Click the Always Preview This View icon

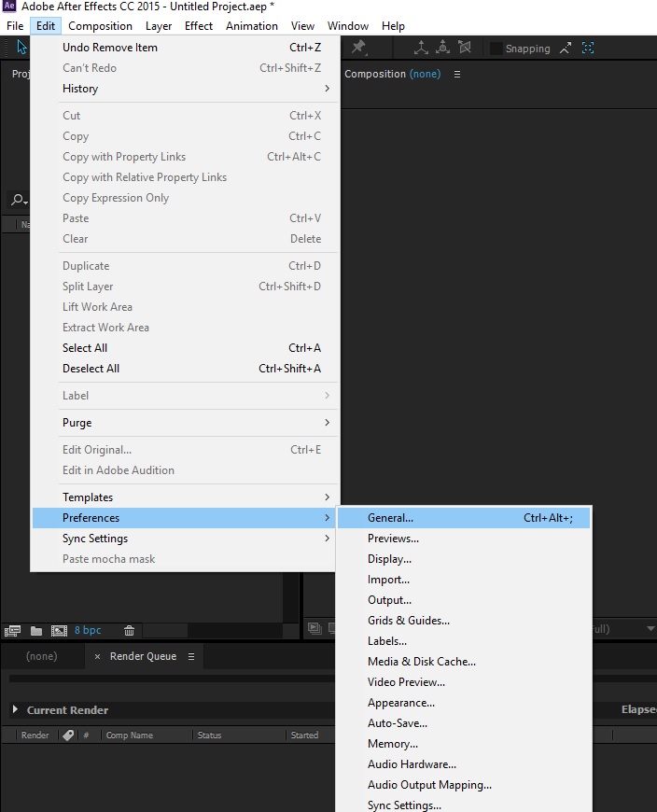pyautogui.click(x=315, y=628)
